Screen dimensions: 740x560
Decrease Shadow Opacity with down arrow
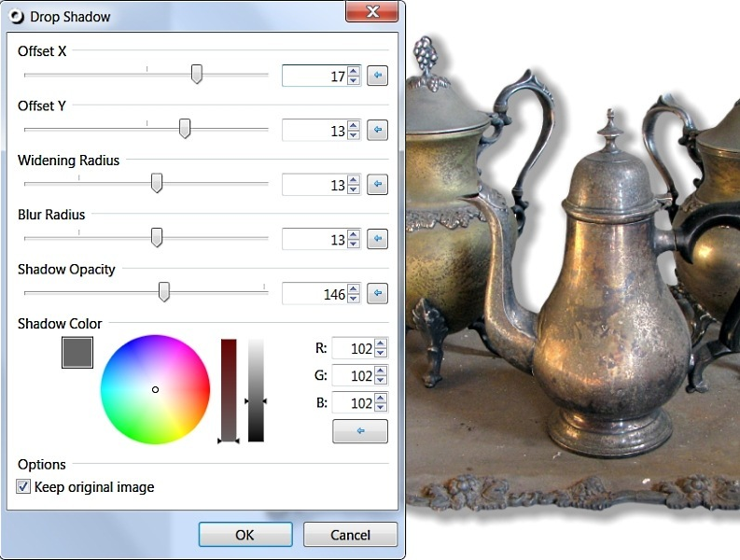click(354, 299)
